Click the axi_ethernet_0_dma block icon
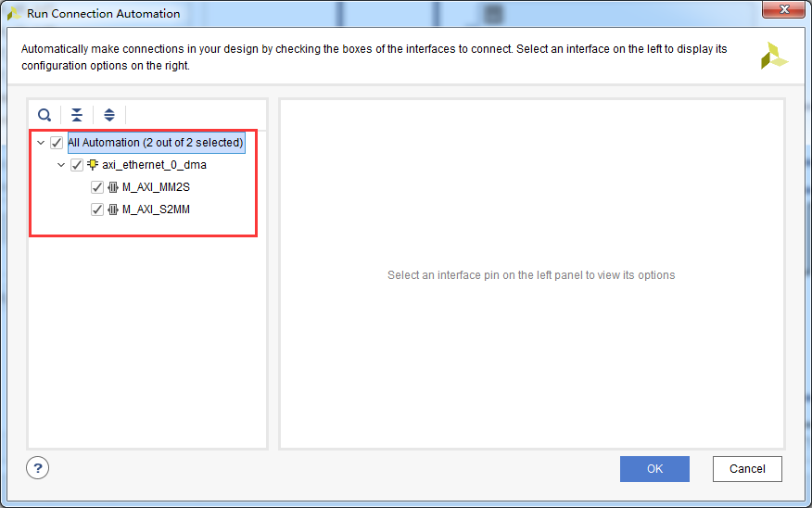Image resolution: width=812 pixels, height=508 pixels. click(93, 165)
